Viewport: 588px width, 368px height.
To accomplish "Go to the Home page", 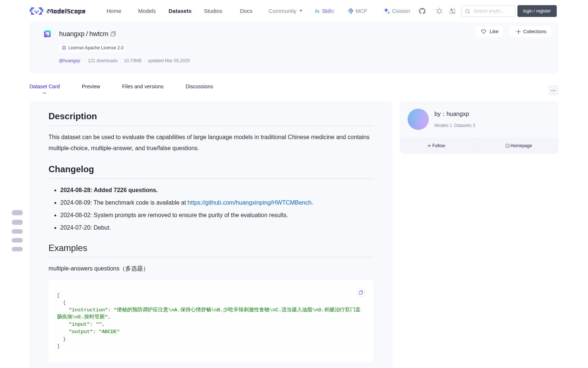I will (x=114, y=11).
